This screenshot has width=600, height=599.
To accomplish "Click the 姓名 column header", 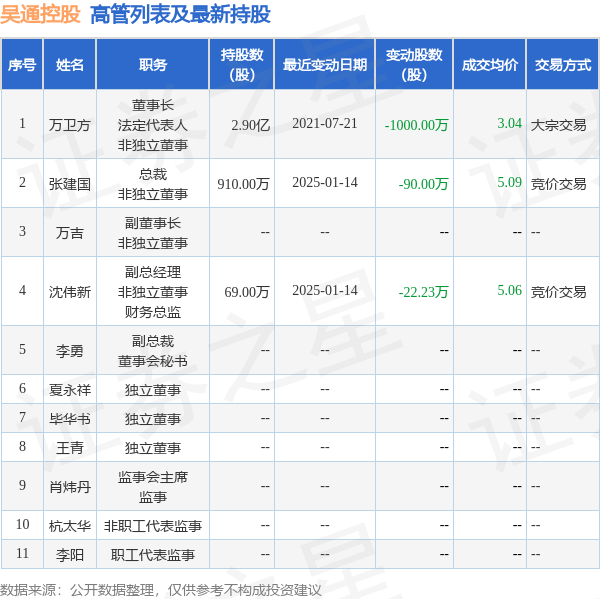I will tap(70, 65).
